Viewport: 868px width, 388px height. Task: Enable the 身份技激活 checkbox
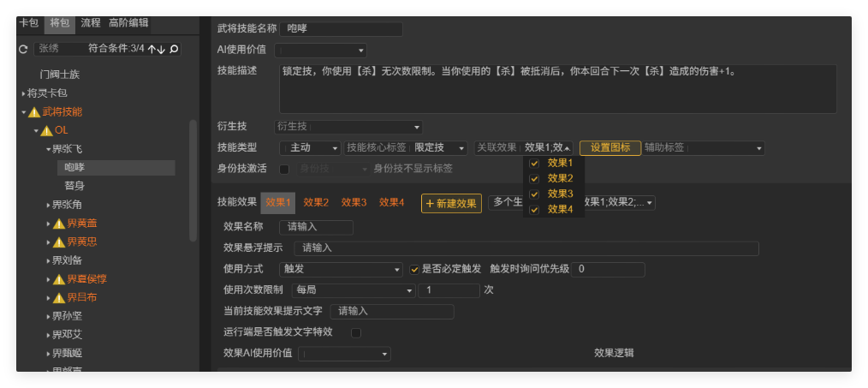[284, 169]
